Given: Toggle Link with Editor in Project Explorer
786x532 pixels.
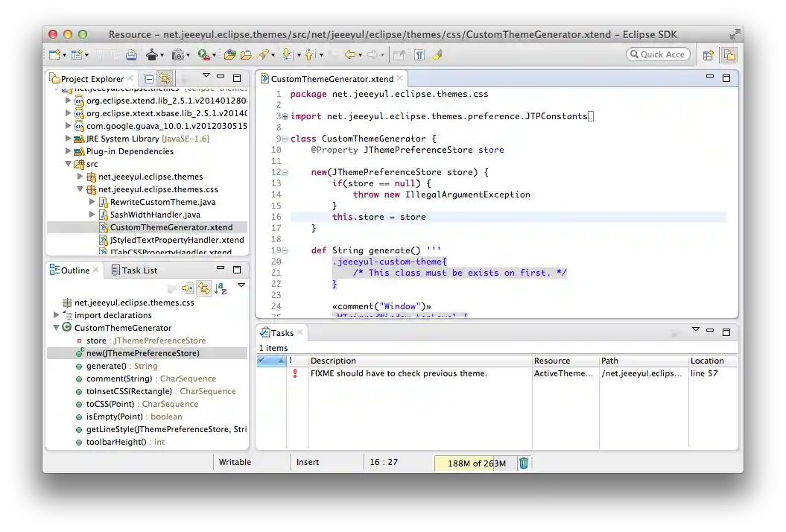Looking at the screenshot, I should click(165, 77).
